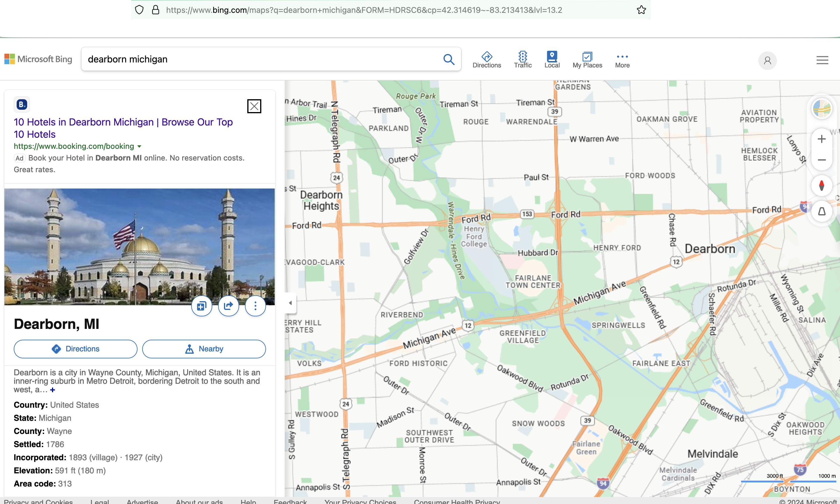Click the tracking protection shield icon
840x504 pixels.
click(x=139, y=10)
